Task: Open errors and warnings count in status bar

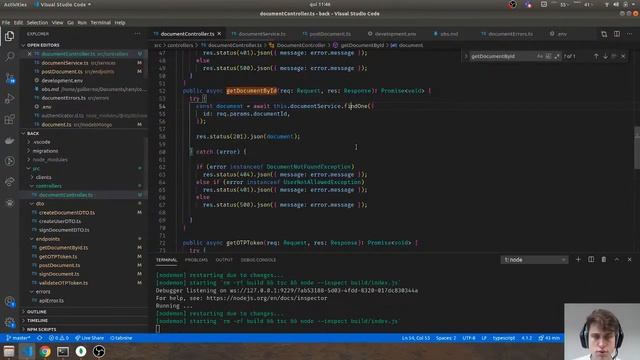Action: click(59, 338)
